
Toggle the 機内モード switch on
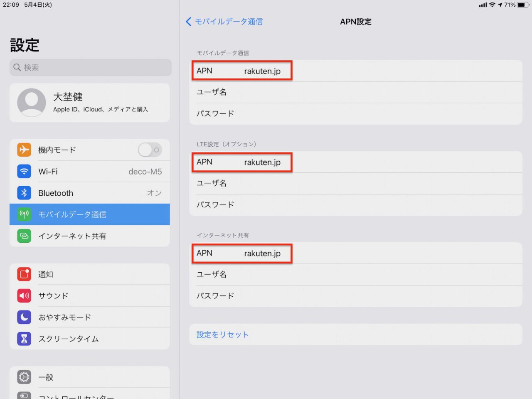(150, 150)
